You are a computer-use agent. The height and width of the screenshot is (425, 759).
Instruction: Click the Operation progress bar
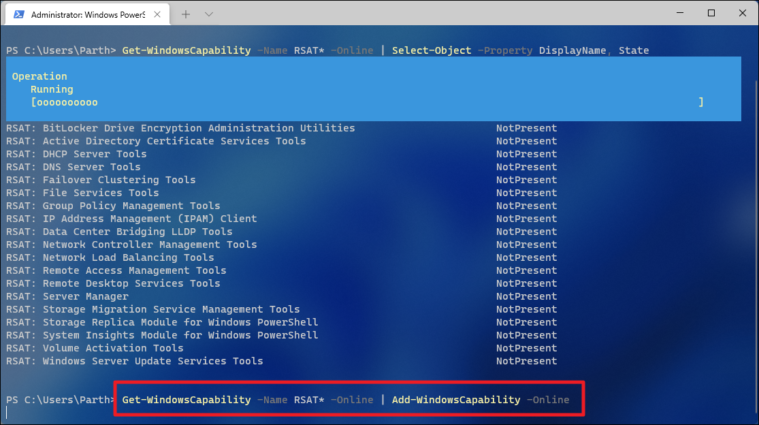pyautogui.click(x=367, y=102)
